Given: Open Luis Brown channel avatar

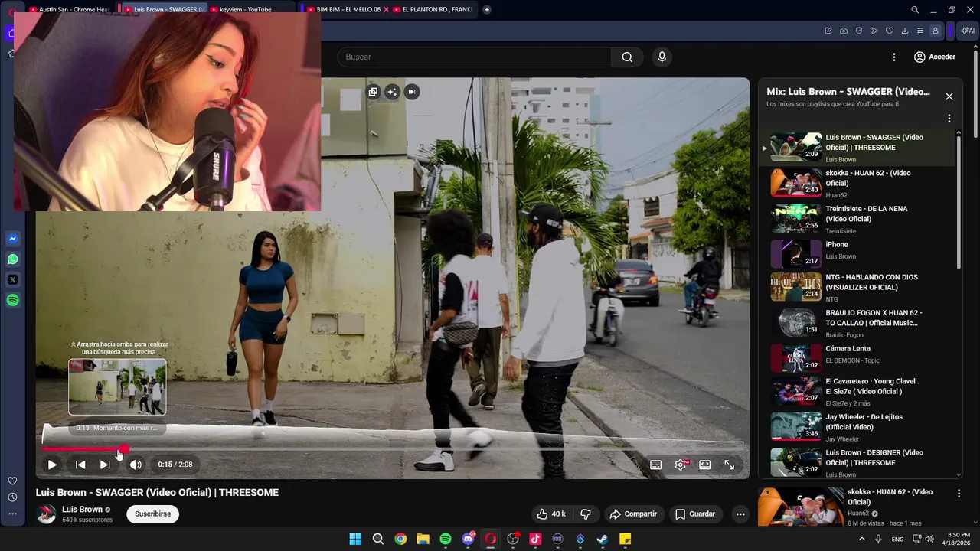Looking at the screenshot, I should point(47,514).
